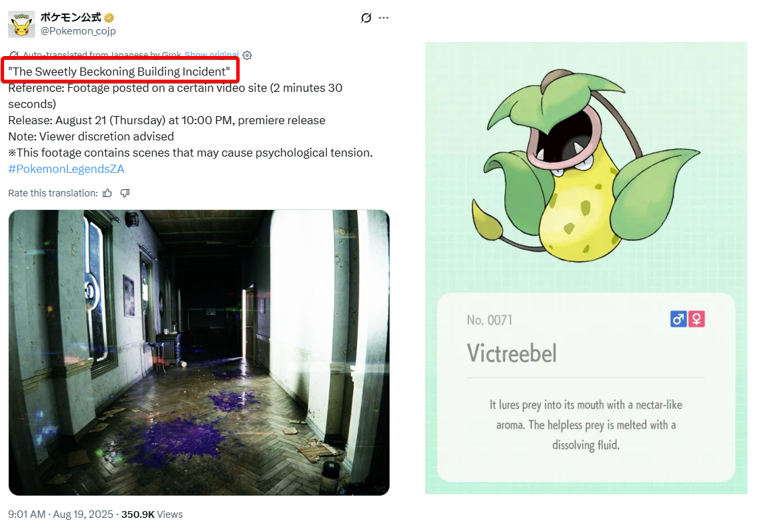
Task: Click the highlighted Sweetly Beckoning Building Incident title
Action: (119, 72)
